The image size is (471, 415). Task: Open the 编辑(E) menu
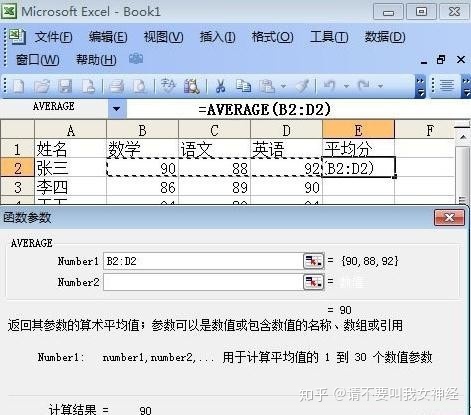108,37
